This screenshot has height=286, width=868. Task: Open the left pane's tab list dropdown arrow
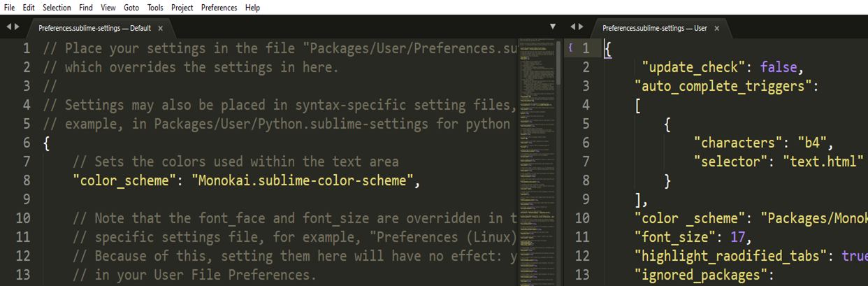point(553,27)
